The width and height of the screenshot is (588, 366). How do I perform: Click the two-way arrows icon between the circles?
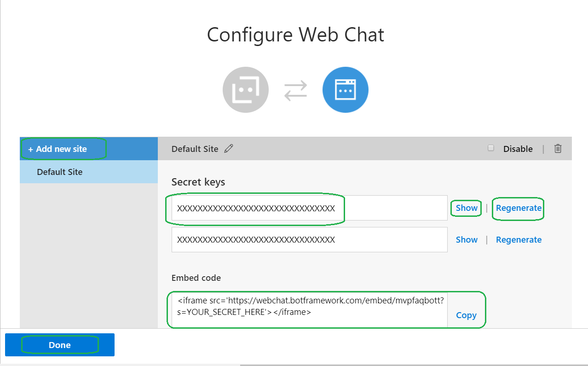coord(295,90)
